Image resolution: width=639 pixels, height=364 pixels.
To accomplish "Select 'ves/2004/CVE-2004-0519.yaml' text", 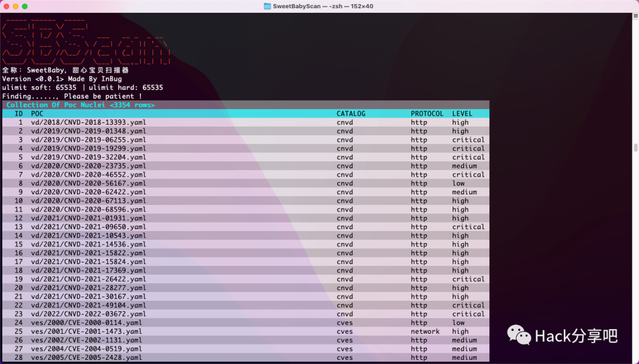I will point(86,349).
